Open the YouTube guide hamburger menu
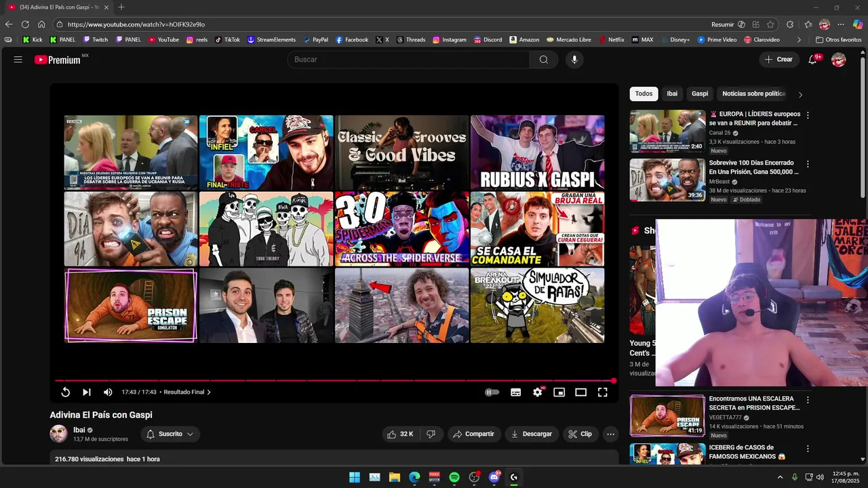This screenshot has height=488, width=868. coord(18,60)
